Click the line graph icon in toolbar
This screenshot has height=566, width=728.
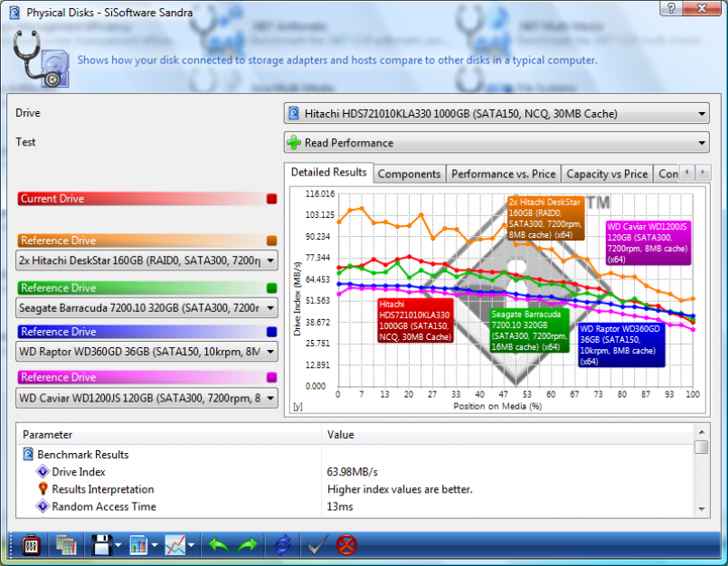click(x=175, y=545)
